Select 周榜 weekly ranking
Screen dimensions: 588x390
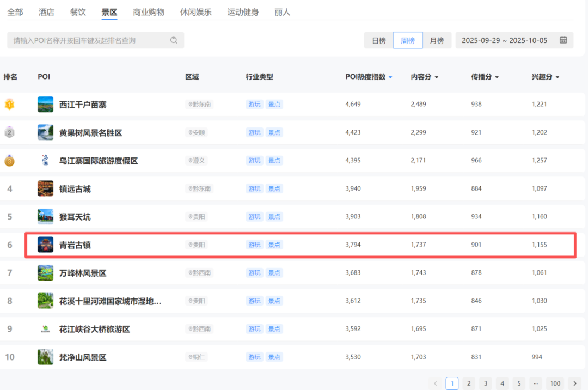point(408,40)
